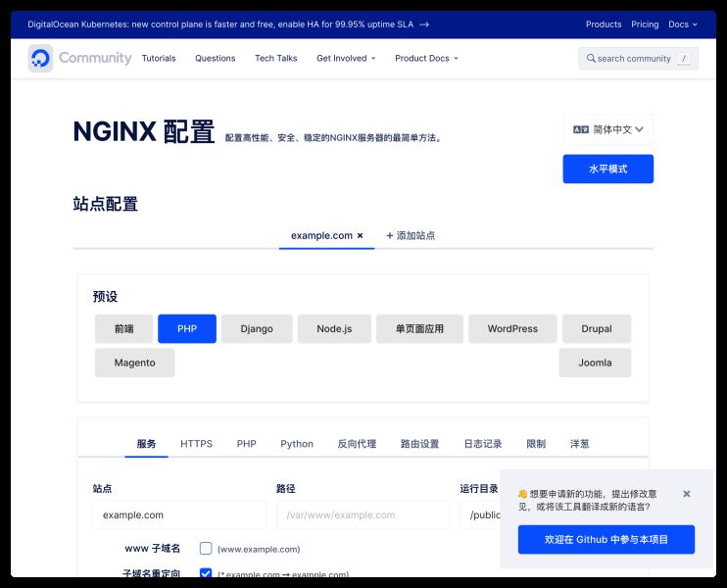Click the Community heading link

95,58
